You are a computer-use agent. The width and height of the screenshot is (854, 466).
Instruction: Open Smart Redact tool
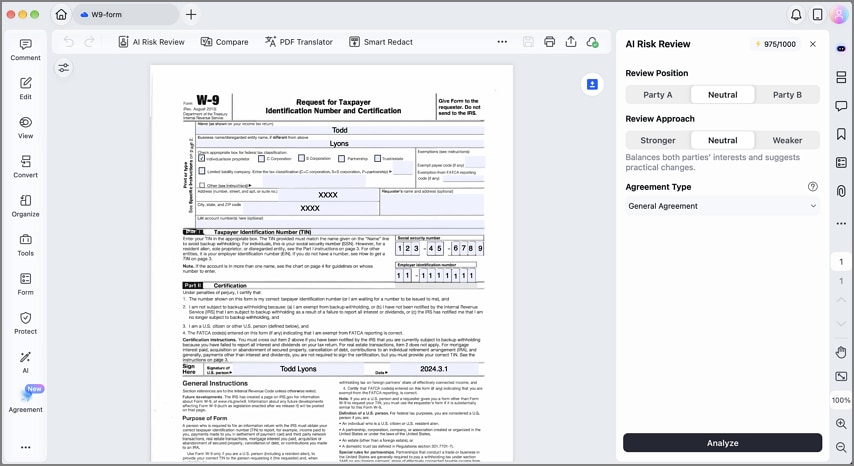pyautogui.click(x=381, y=42)
